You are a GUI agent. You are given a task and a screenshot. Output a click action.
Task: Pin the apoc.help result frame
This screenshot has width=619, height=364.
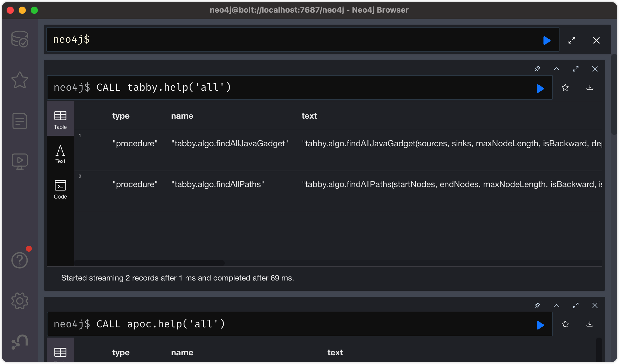pos(537,305)
